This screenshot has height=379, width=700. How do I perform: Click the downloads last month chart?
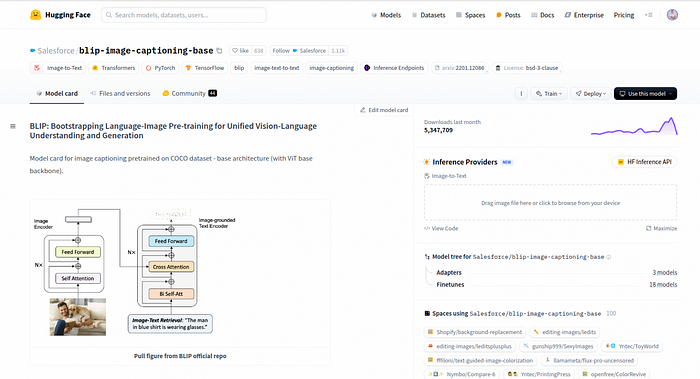click(x=634, y=126)
